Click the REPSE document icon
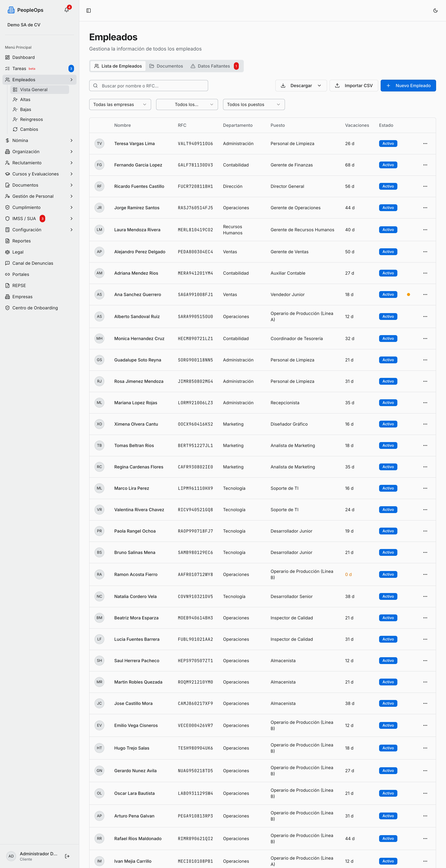 [7, 285]
